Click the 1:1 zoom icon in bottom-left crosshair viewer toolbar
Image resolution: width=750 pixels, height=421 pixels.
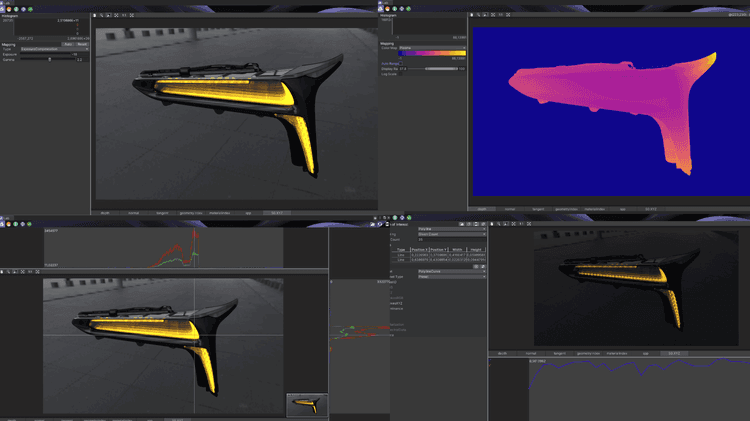[30, 272]
